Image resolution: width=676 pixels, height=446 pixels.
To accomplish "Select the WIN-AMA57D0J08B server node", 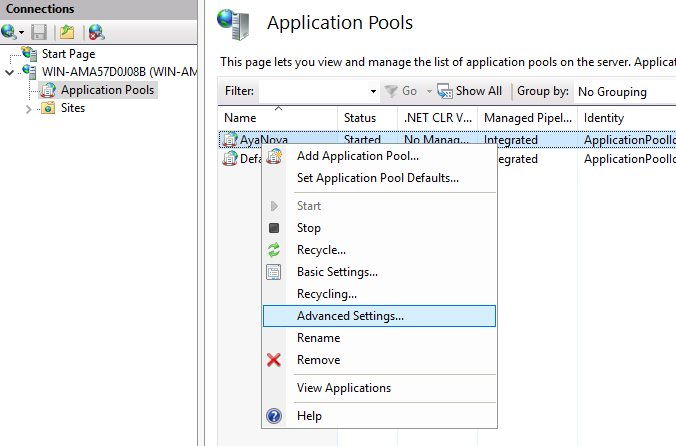I will click(119, 72).
